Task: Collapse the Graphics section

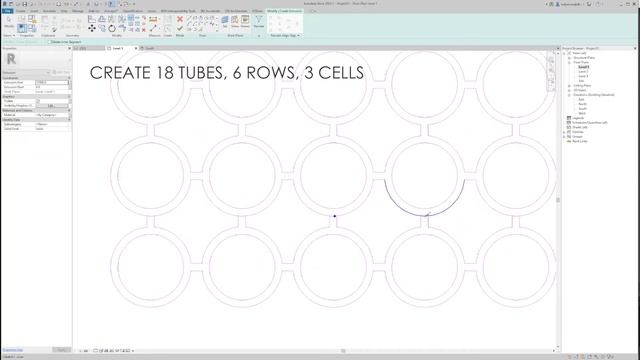Action: click(x=69, y=96)
